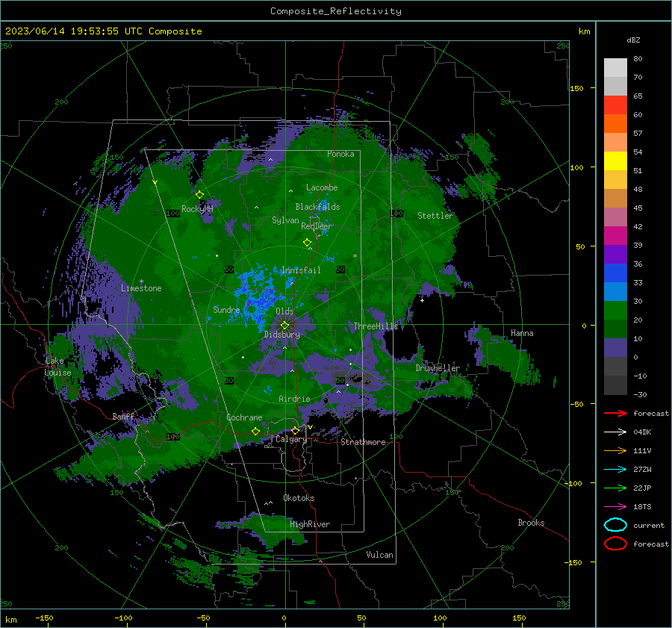Click the red 65 dBZ color swatch
This screenshot has width=672, height=628.
click(615, 105)
